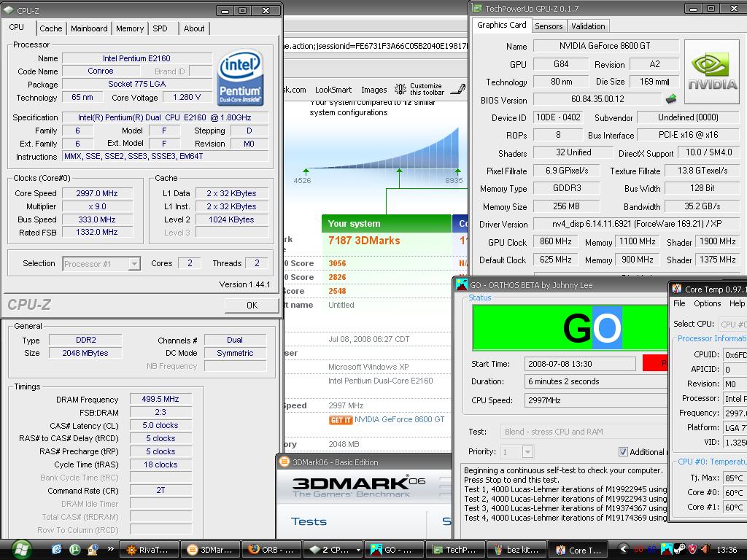
Task: Click the ORTHOS tray icon
Action: click(x=666, y=549)
